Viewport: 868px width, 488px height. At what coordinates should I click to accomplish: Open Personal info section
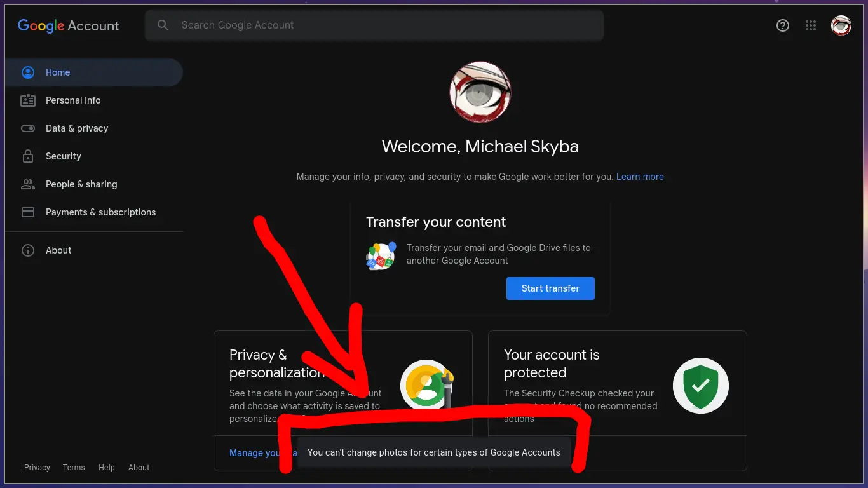click(x=94, y=100)
